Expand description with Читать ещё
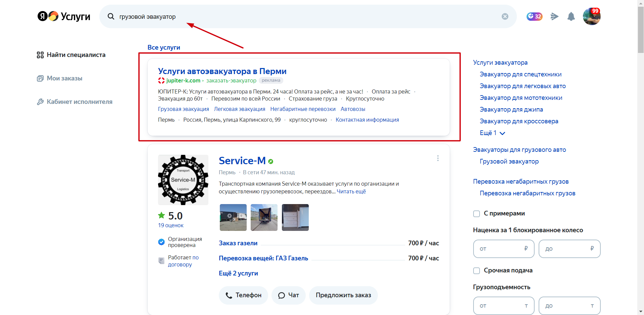Image resolution: width=644 pixels, height=315 pixels. (x=351, y=191)
